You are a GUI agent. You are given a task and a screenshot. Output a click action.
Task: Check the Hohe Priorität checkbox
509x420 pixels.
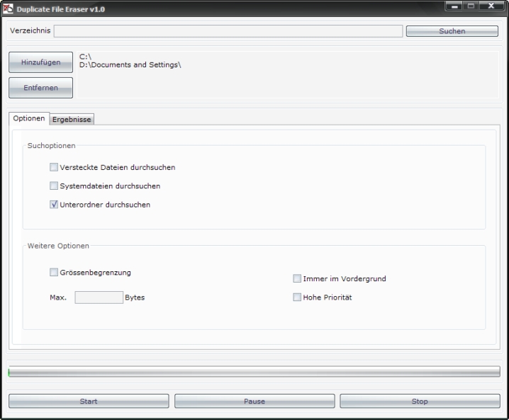coord(297,297)
